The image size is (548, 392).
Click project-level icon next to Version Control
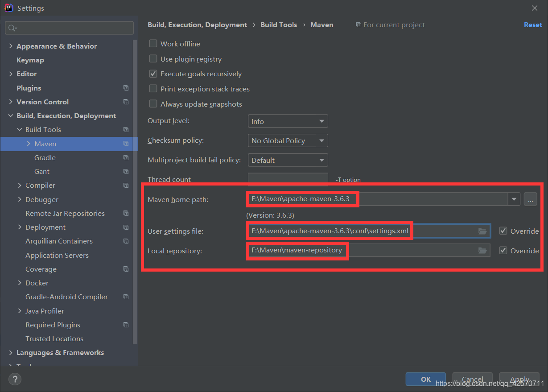126,102
